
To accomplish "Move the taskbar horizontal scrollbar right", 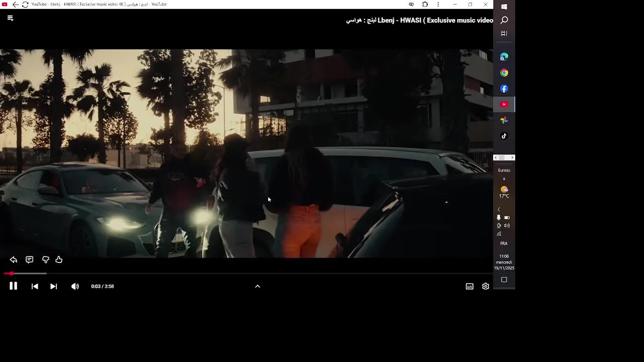I will tap(512, 158).
